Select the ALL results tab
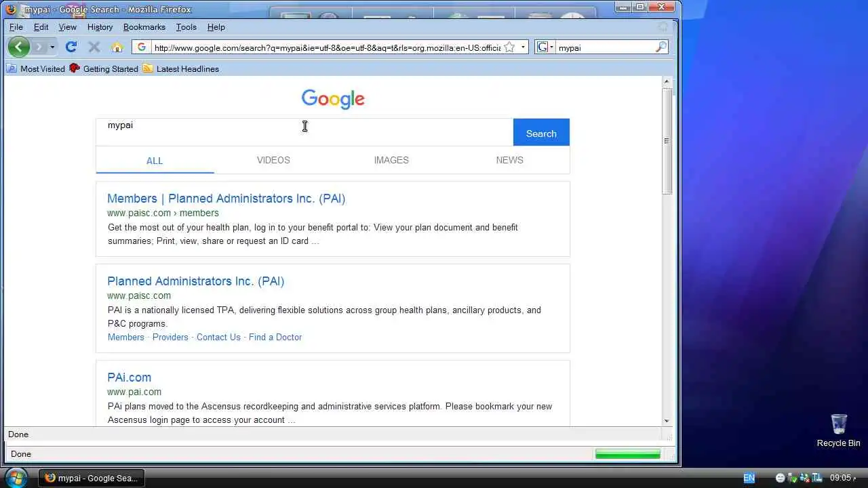Screen dimensions: 868x488 (x=155, y=161)
